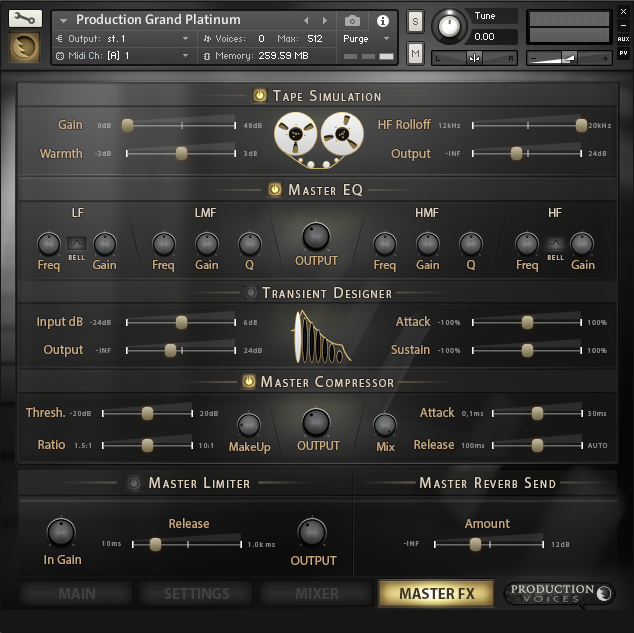This screenshot has height=633, width=634.
Task: Minimize instrument with the minus button
Action: pyautogui.click(x=623, y=25)
